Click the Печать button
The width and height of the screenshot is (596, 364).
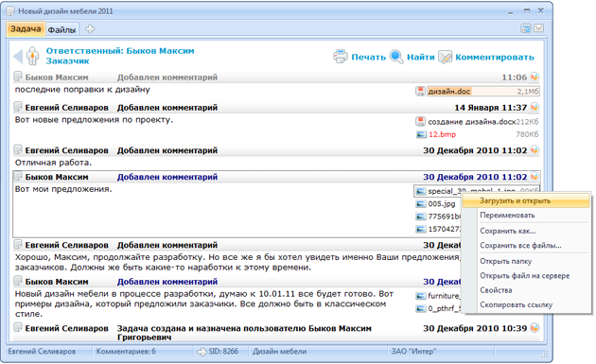(368, 57)
